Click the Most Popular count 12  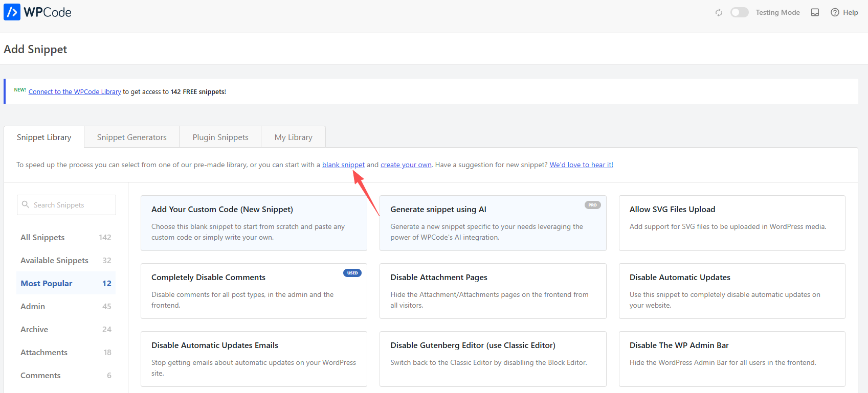(x=107, y=283)
